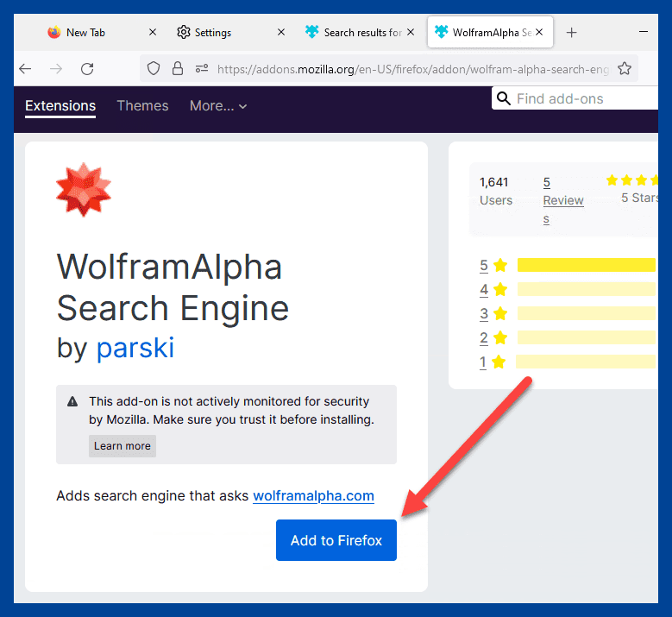Open a new tab with plus button
The width and height of the screenshot is (672, 617).
click(x=571, y=33)
